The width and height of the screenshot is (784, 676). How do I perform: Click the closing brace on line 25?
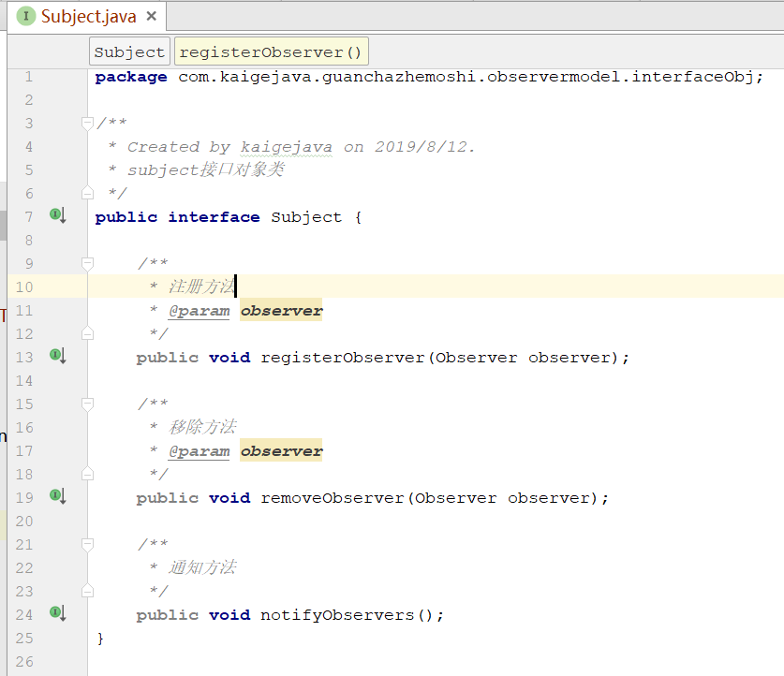click(x=100, y=639)
